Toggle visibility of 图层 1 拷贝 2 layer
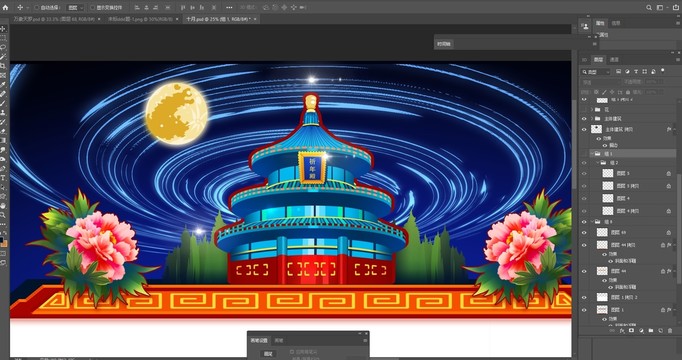The height and width of the screenshot is (360, 682). tap(584, 297)
